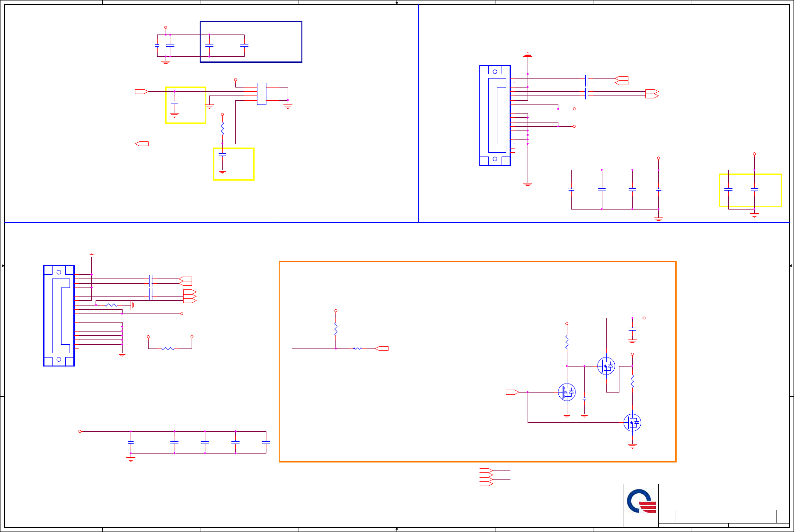Click the input port feeding the MOSFET gates

(512, 392)
